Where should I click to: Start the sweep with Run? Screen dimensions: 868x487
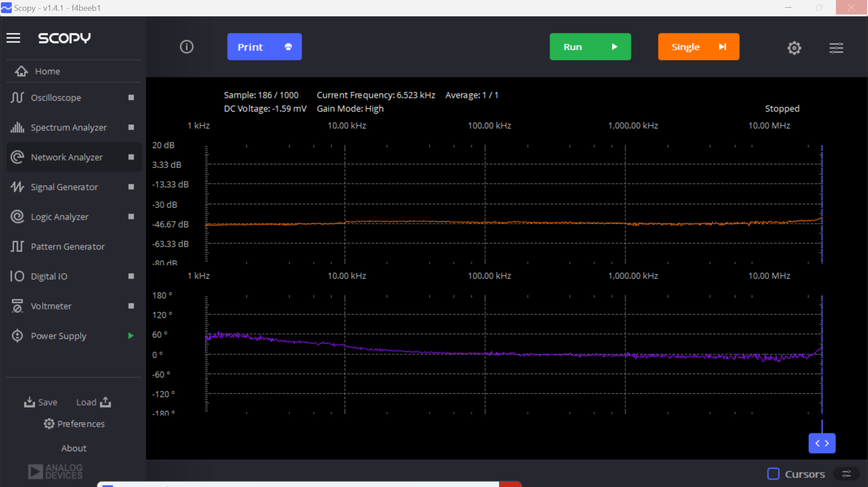point(590,47)
